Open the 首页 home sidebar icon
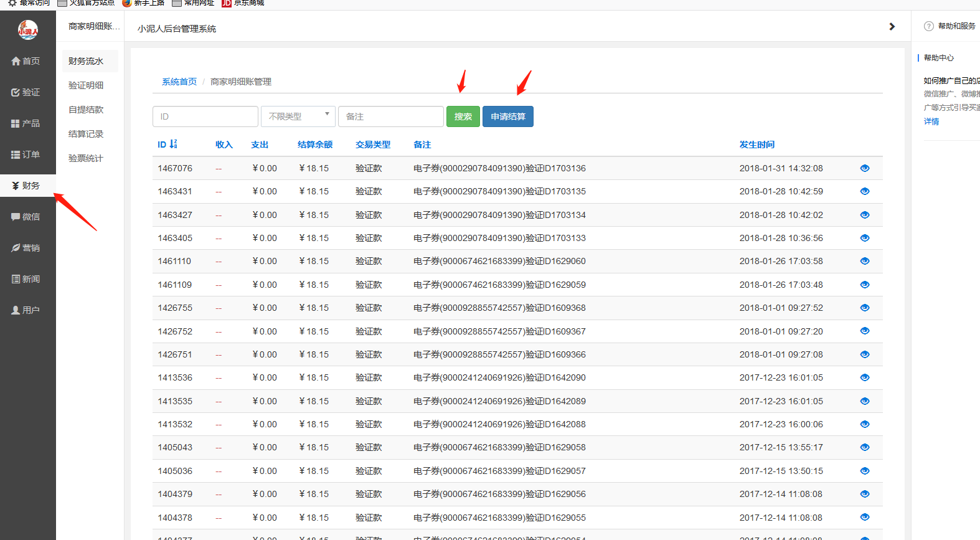 [26, 61]
